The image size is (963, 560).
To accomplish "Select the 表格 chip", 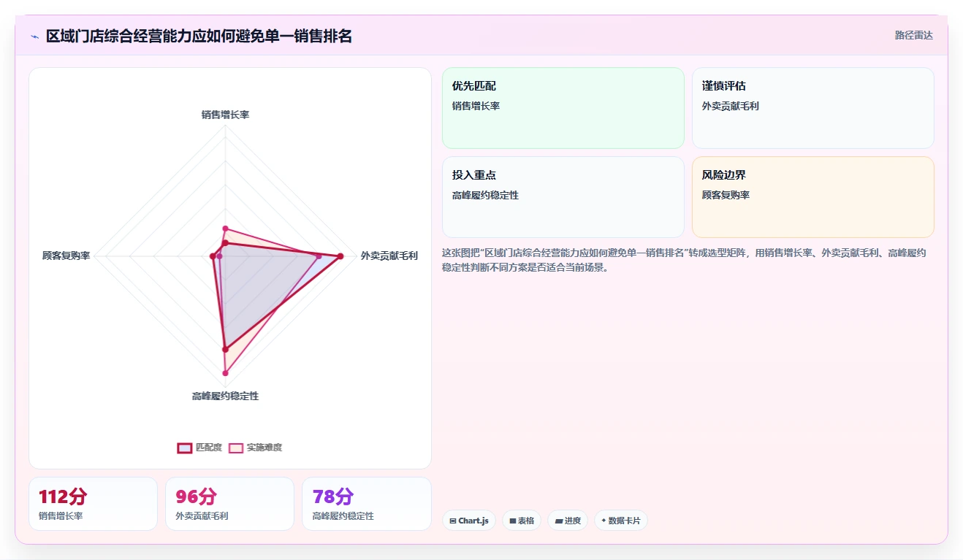I will pyautogui.click(x=522, y=521).
